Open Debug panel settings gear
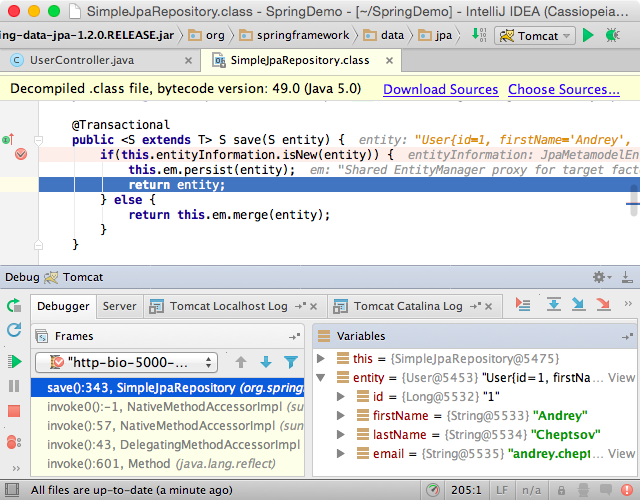 tap(602, 278)
